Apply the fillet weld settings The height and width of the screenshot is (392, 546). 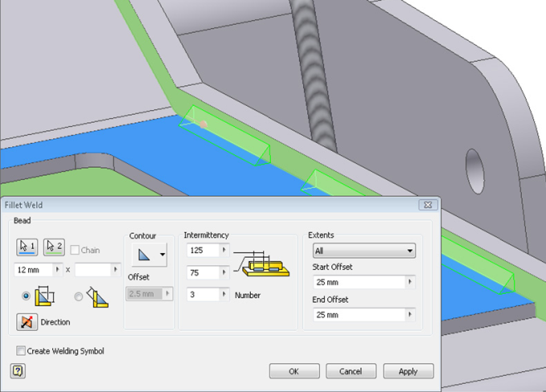tap(408, 371)
